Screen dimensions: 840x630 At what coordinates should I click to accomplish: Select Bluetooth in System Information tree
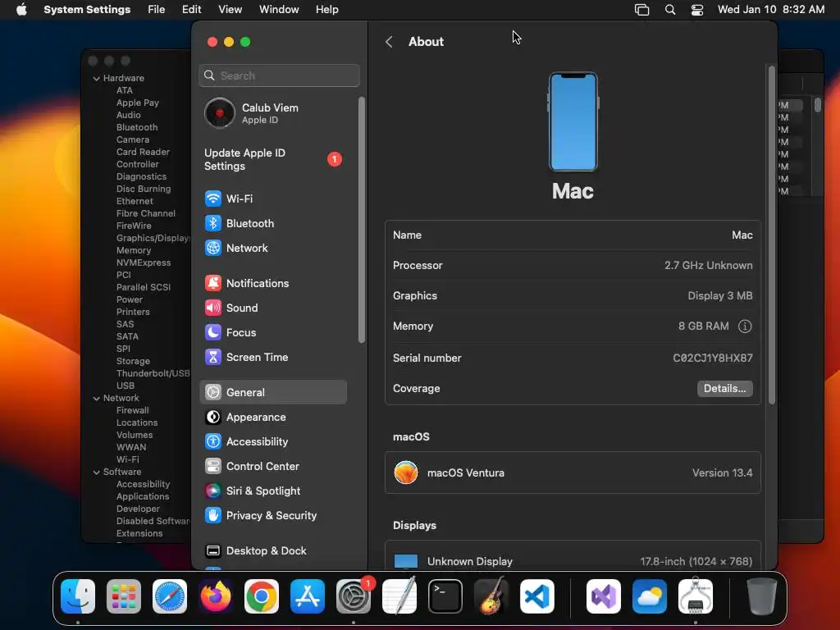(x=137, y=127)
